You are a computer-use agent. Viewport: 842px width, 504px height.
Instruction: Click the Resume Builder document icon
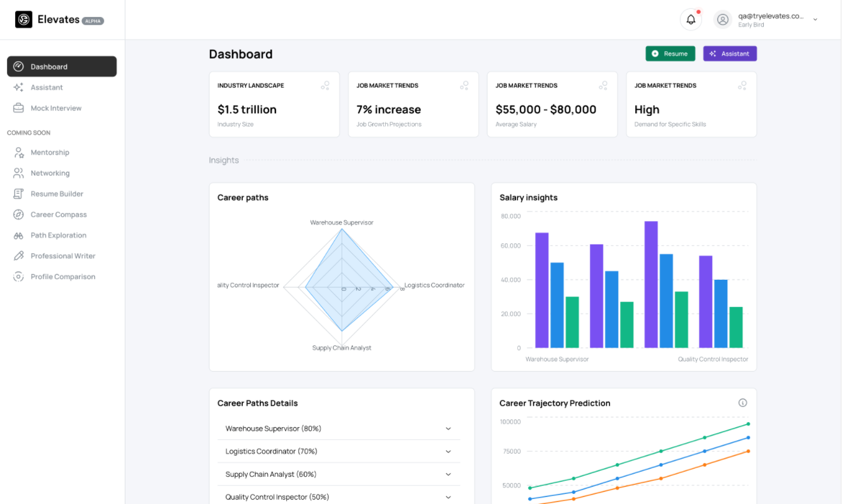tap(18, 194)
